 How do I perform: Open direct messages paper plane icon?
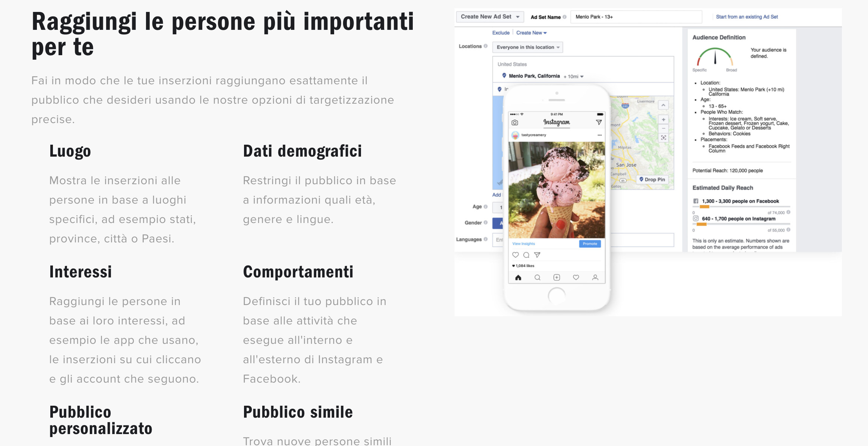tap(599, 122)
